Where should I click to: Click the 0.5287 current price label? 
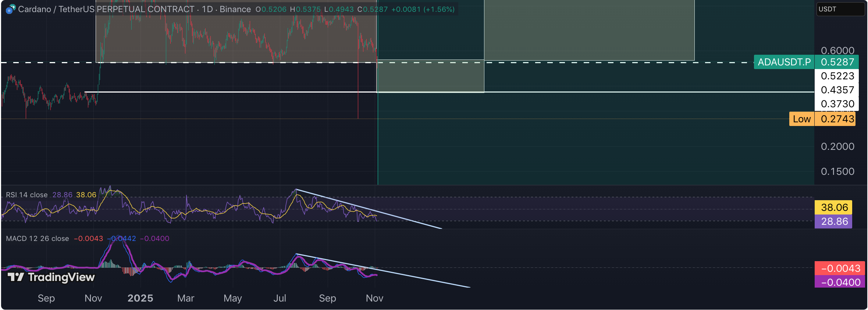[837, 62]
